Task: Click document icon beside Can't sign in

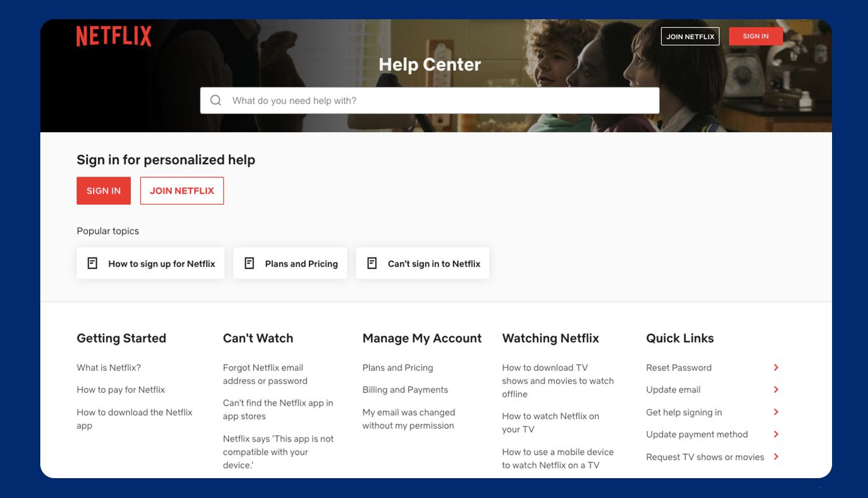Action: [372, 263]
